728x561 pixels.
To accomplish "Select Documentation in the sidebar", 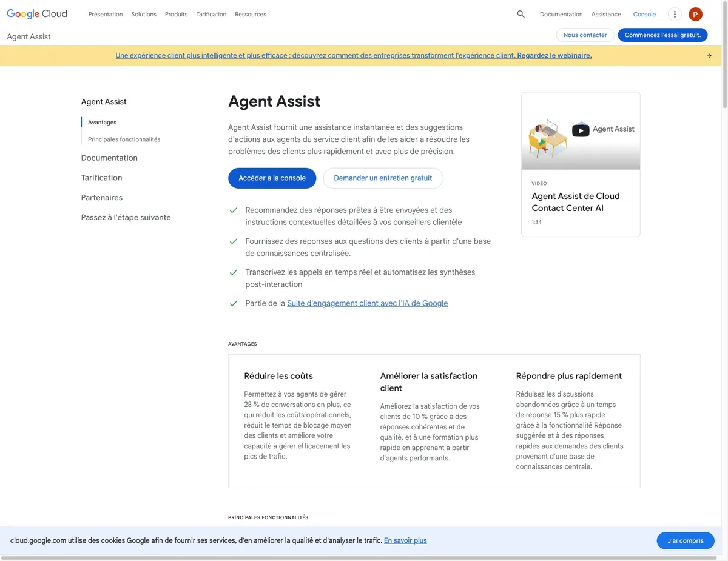I will pos(109,158).
